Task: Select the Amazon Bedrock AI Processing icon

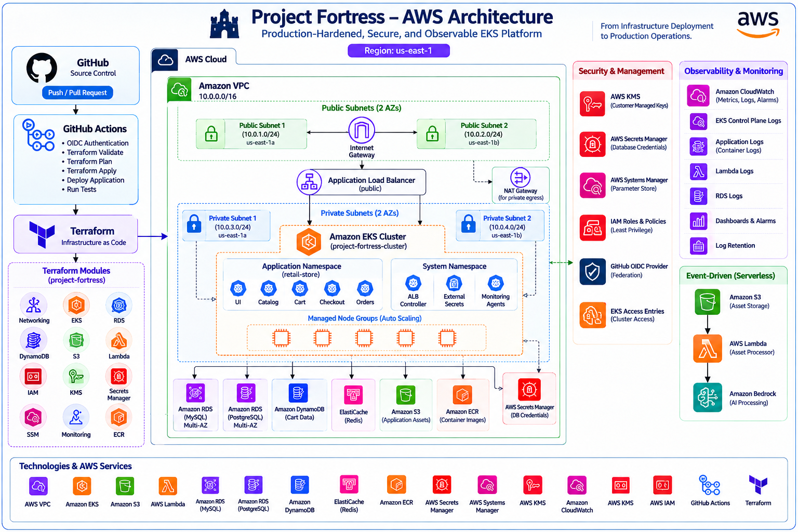Action: coord(707,397)
